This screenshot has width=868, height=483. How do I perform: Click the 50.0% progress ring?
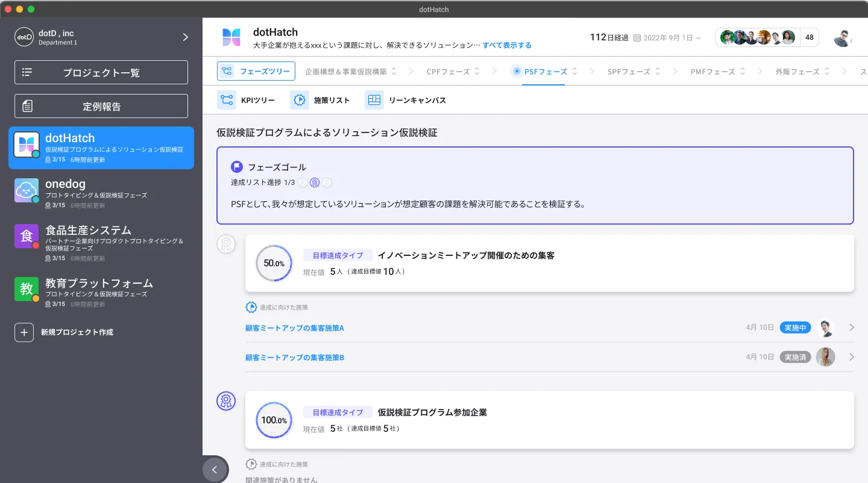click(274, 263)
